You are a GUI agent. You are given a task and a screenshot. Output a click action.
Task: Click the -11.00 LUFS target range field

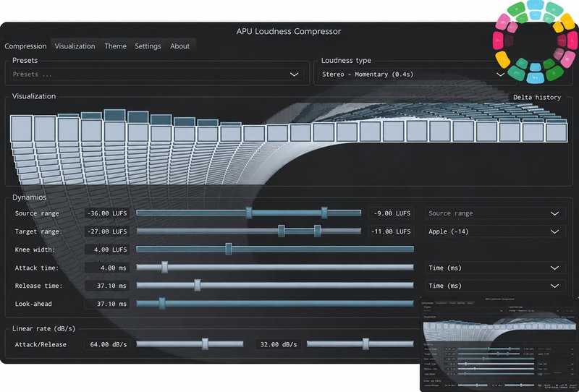392,231
